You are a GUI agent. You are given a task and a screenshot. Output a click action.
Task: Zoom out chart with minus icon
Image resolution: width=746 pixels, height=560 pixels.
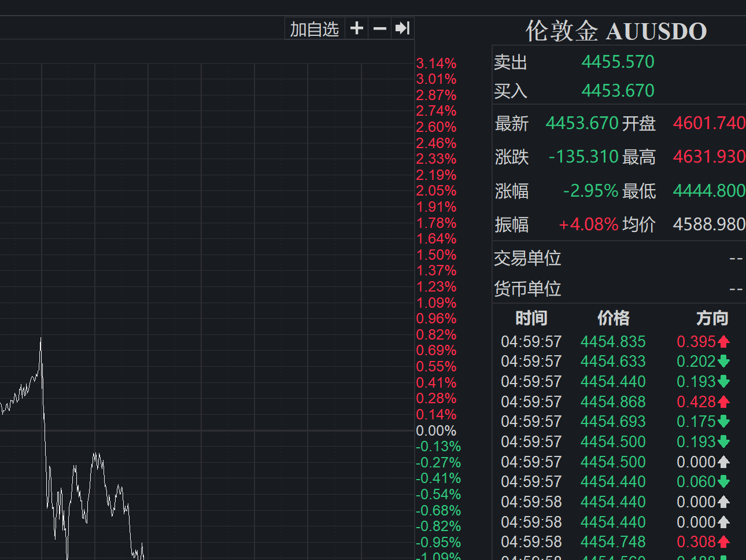(379, 28)
